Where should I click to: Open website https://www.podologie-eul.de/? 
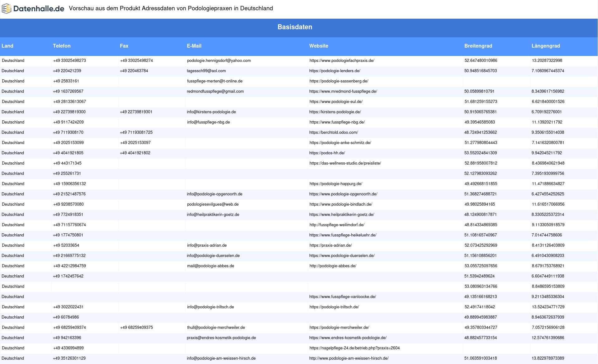click(x=336, y=102)
